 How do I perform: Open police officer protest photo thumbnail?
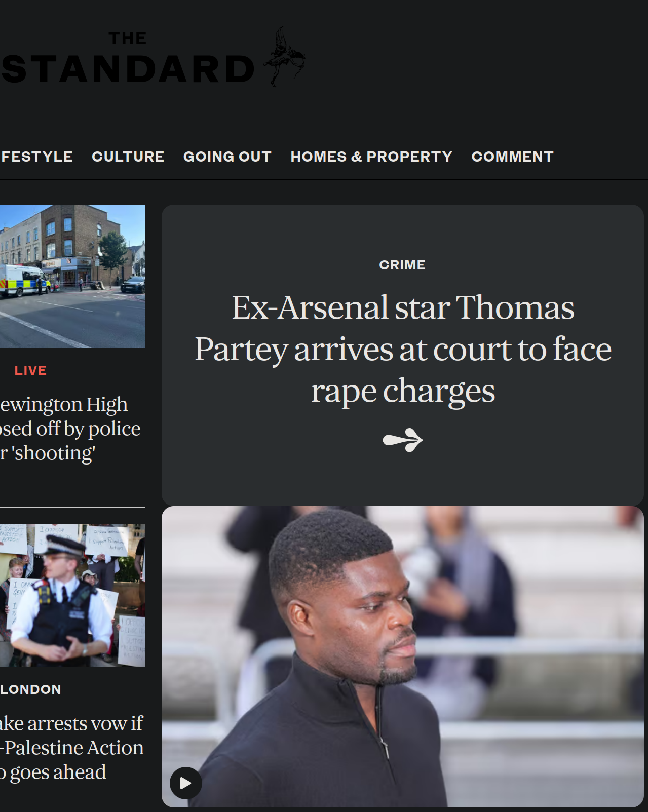pyautogui.click(x=72, y=595)
